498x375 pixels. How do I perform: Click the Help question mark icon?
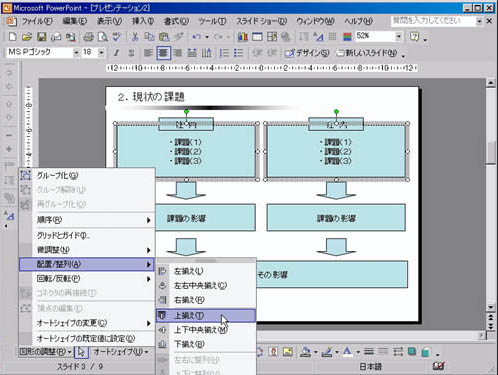tap(415, 36)
